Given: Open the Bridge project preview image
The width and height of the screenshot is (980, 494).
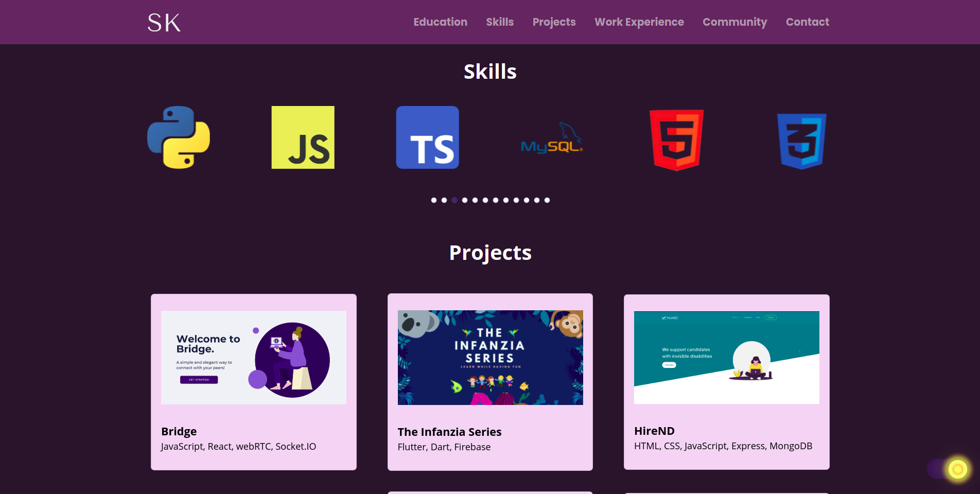Looking at the screenshot, I should pyautogui.click(x=253, y=357).
